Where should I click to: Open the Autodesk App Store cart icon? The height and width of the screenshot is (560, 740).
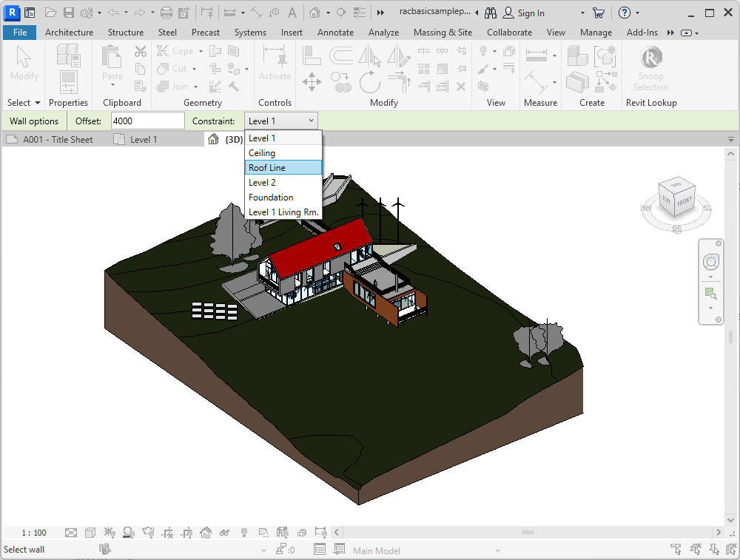[598, 13]
